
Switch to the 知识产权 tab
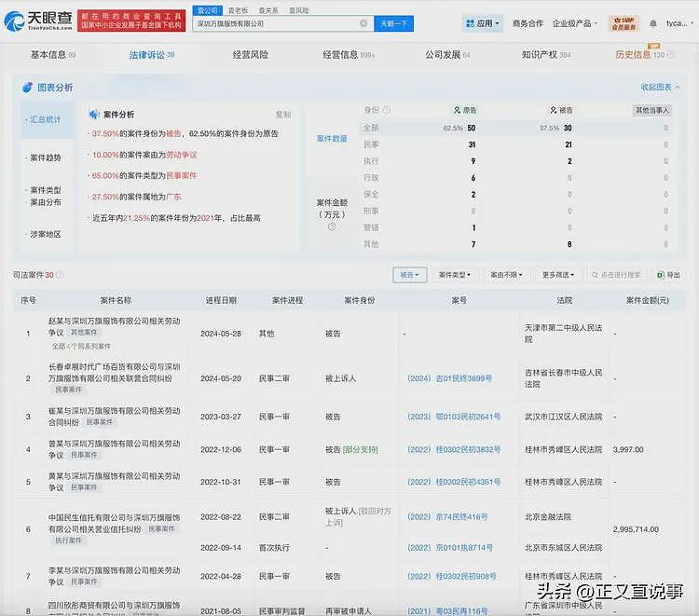[546, 55]
